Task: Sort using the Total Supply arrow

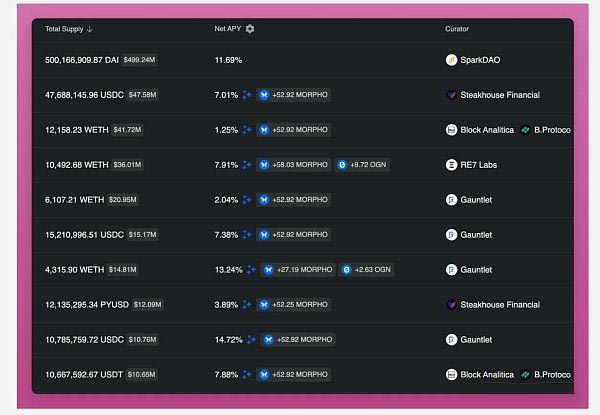Action: coord(90,29)
